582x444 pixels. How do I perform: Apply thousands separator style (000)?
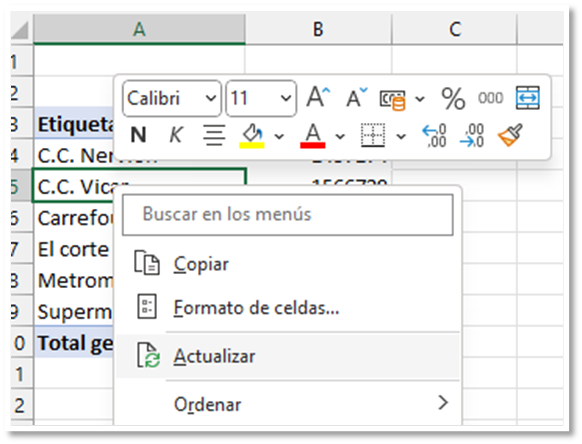[x=490, y=98]
